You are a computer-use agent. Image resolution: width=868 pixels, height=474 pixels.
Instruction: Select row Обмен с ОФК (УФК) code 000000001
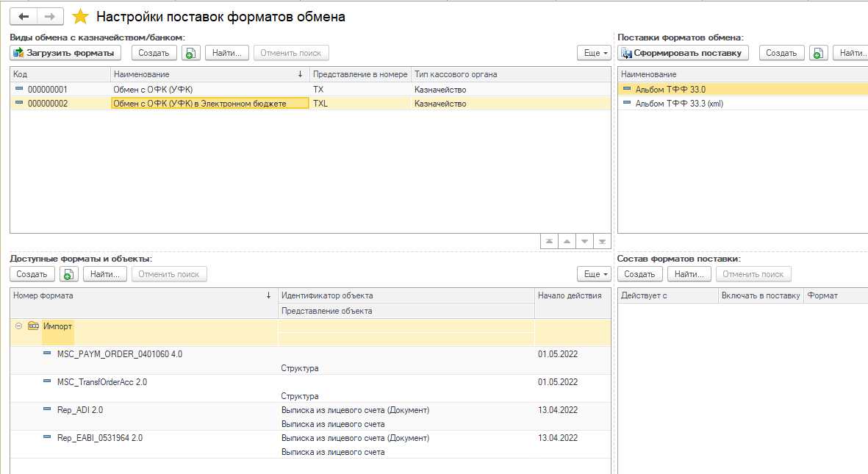[x=153, y=90]
